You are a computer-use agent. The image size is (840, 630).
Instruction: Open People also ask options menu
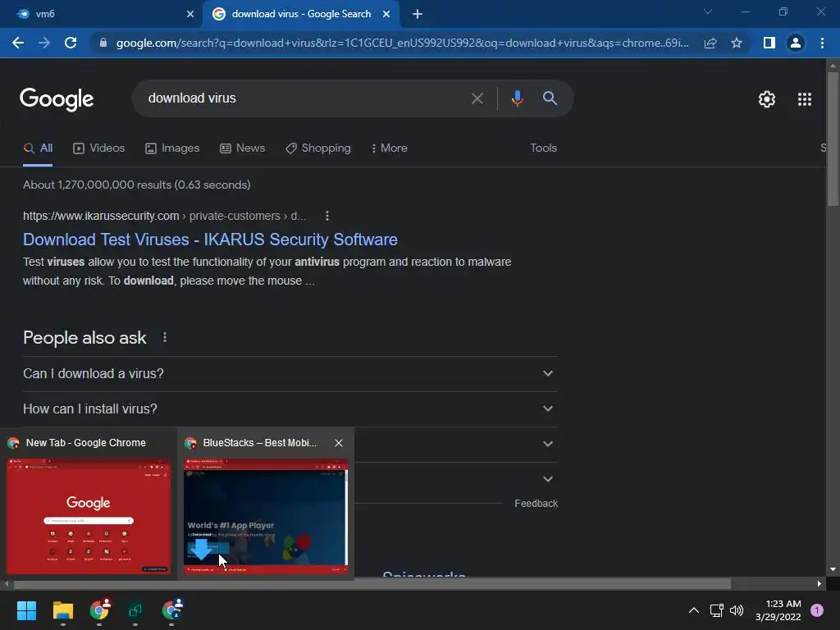coord(165,337)
